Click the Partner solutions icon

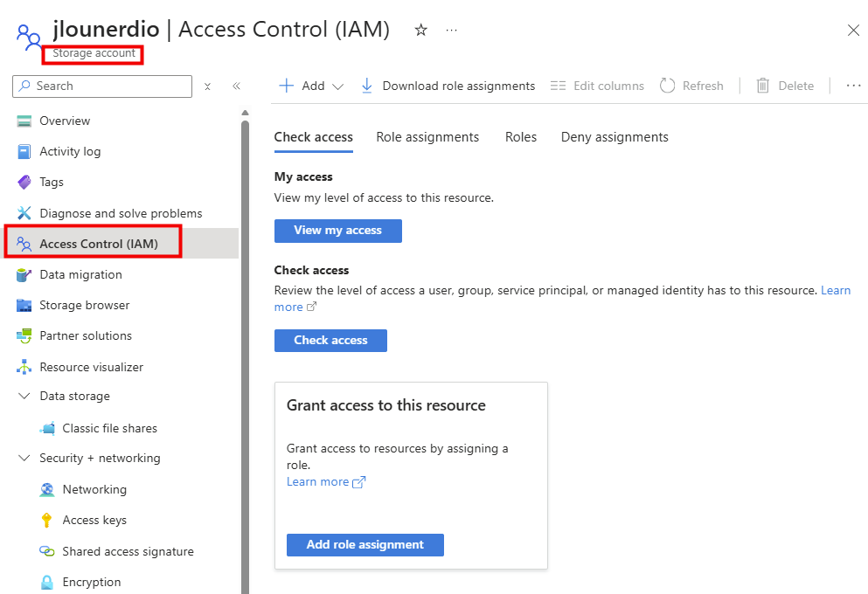click(24, 335)
